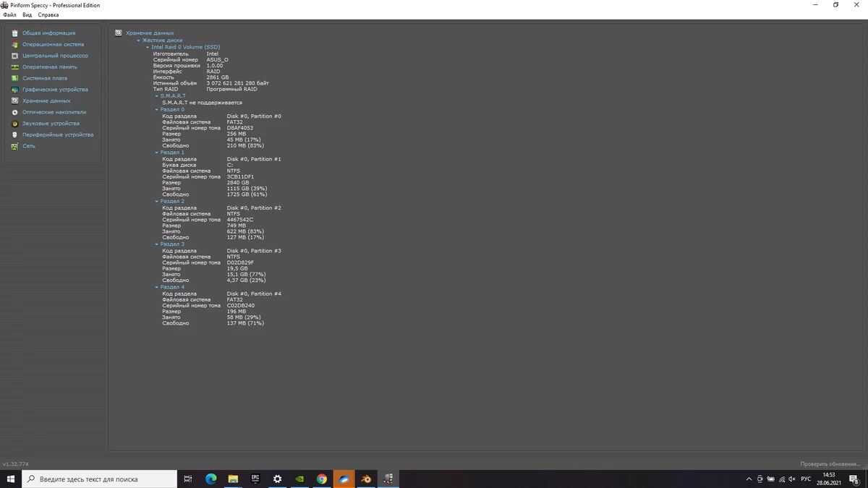Open Windows Settings gear on taskbar

point(277,479)
